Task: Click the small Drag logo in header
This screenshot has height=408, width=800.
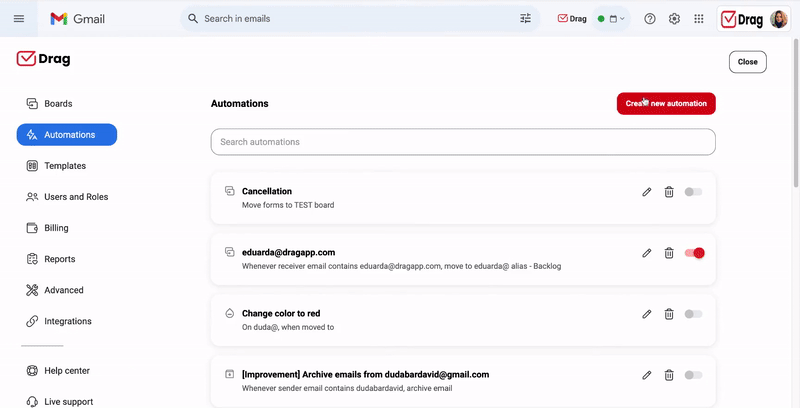Action: click(x=572, y=19)
